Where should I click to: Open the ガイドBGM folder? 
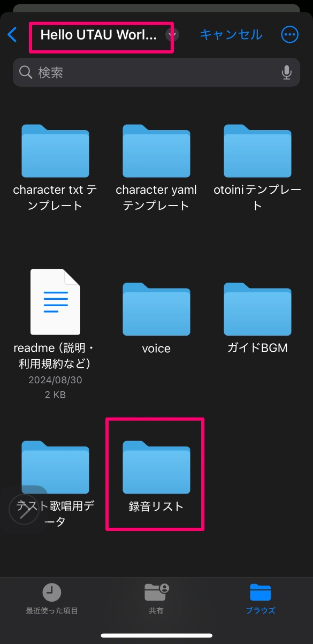pyautogui.click(x=257, y=309)
